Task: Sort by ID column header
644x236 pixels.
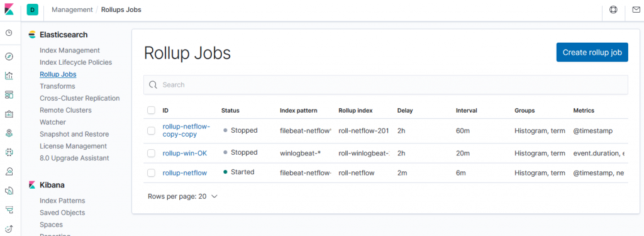Action: pos(165,110)
